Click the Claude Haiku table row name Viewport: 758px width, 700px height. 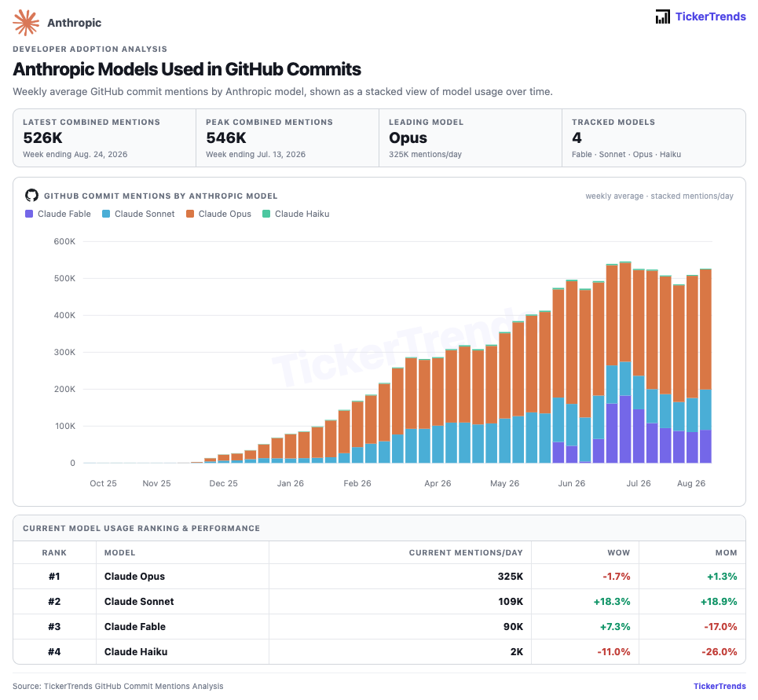[x=136, y=651]
